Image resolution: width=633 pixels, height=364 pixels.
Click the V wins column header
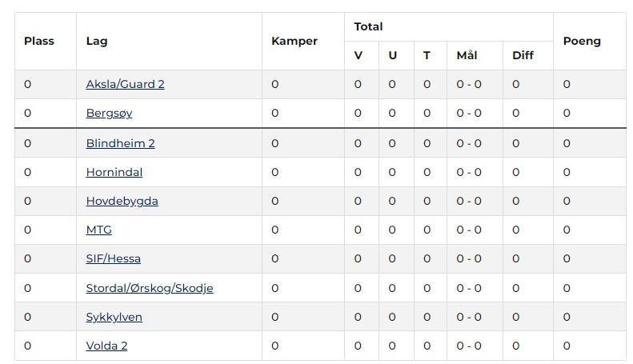pyautogui.click(x=358, y=55)
